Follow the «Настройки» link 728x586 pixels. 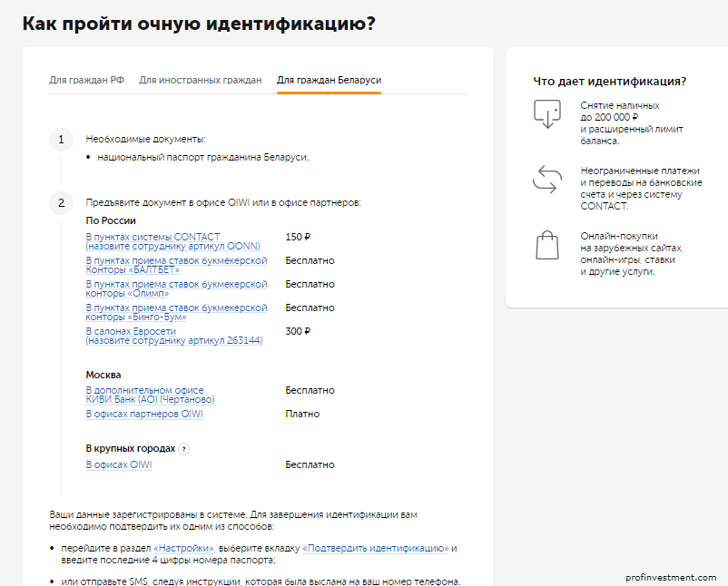pyautogui.click(x=184, y=549)
